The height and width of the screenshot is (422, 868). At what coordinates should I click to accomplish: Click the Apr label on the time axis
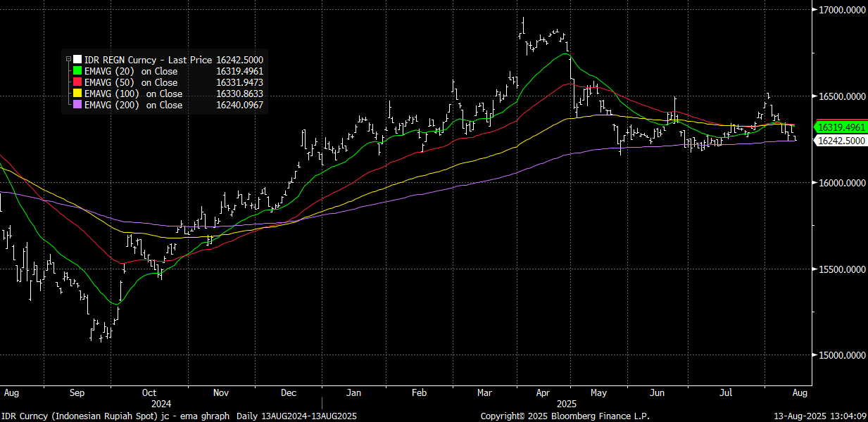(x=542, y=392)
